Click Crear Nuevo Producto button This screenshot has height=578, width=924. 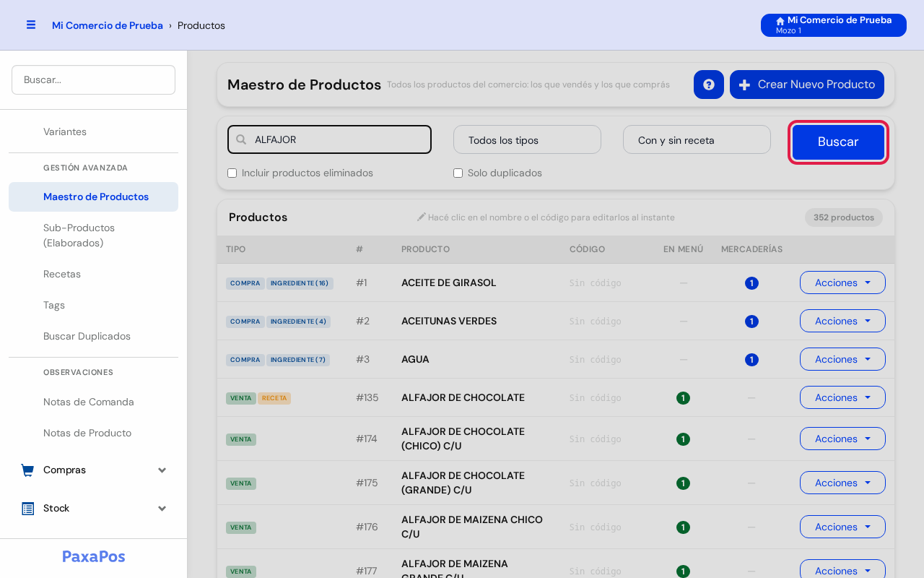807,85
